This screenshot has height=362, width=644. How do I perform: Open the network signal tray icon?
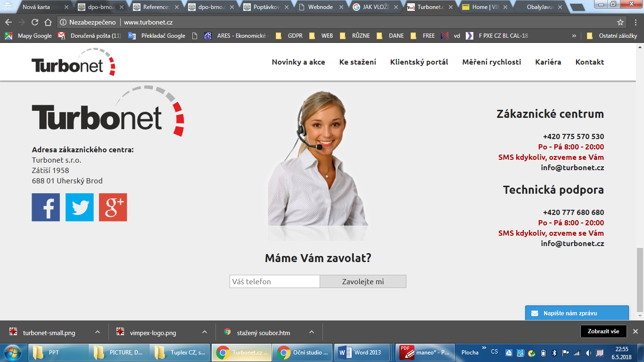click(577, 353)
